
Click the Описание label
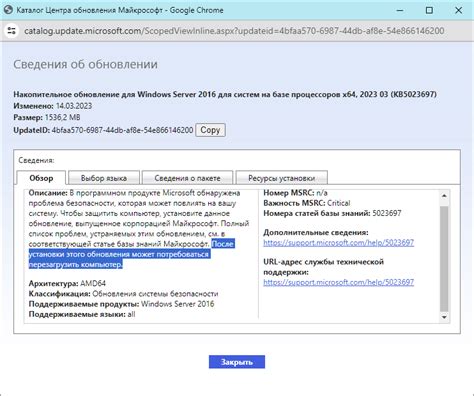pyautogui.click(x=48, y=193)
